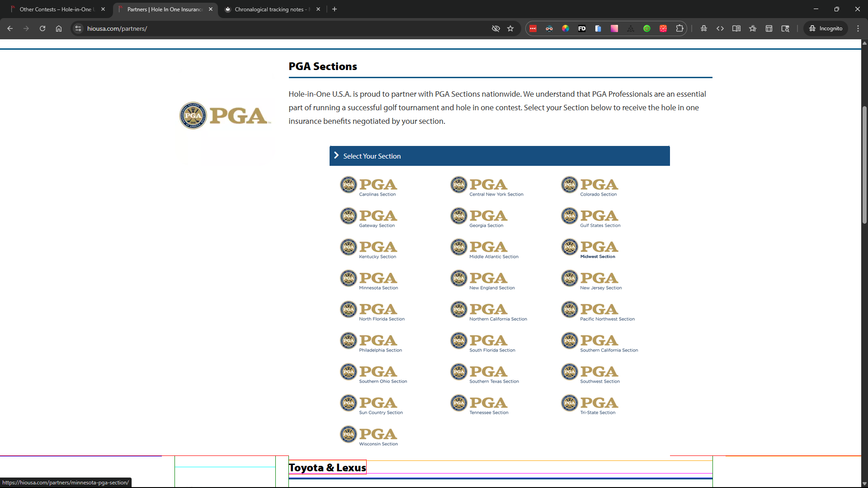Open the Middle Atlantic Section logo
Image resolution: width=868 pixels, height=488 pixels.
point(485,249)
